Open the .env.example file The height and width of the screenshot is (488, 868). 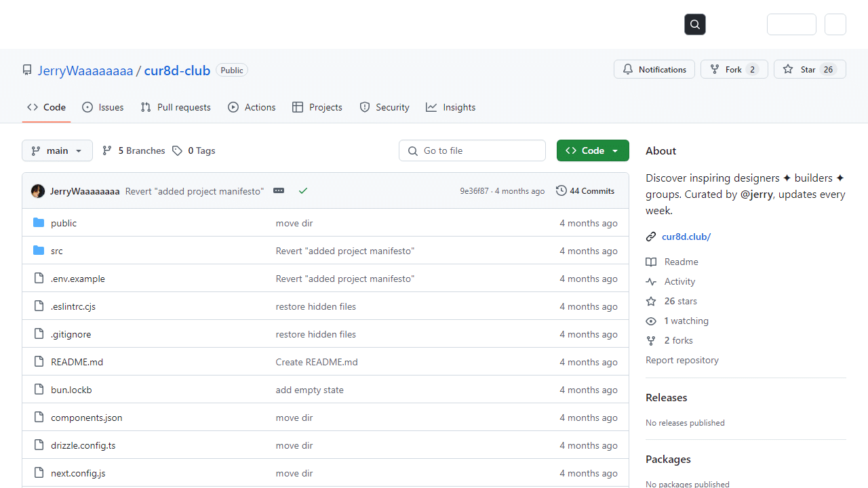pos(78,279)
